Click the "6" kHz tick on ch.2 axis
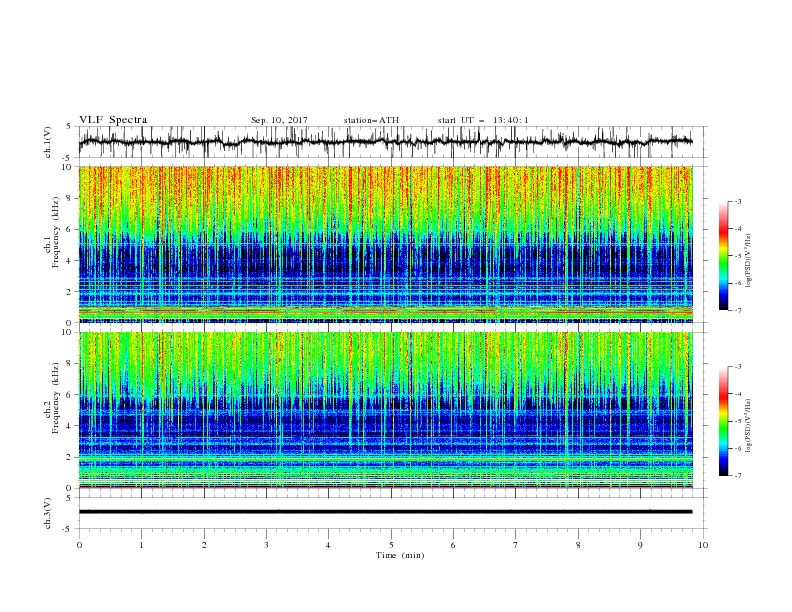Screen dimensions: 792x612 pos(71,395)
